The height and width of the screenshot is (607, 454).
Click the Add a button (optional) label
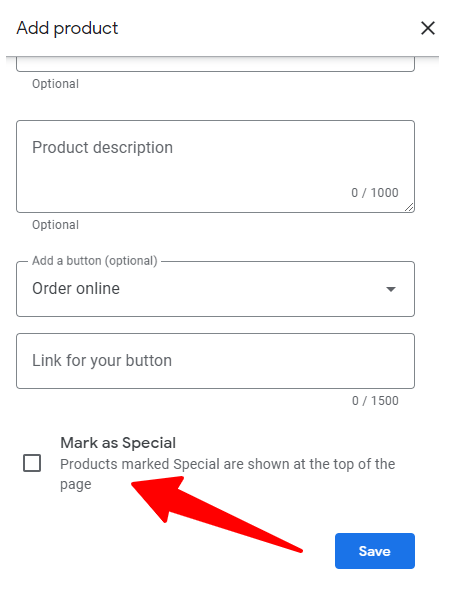click(95, 261)
